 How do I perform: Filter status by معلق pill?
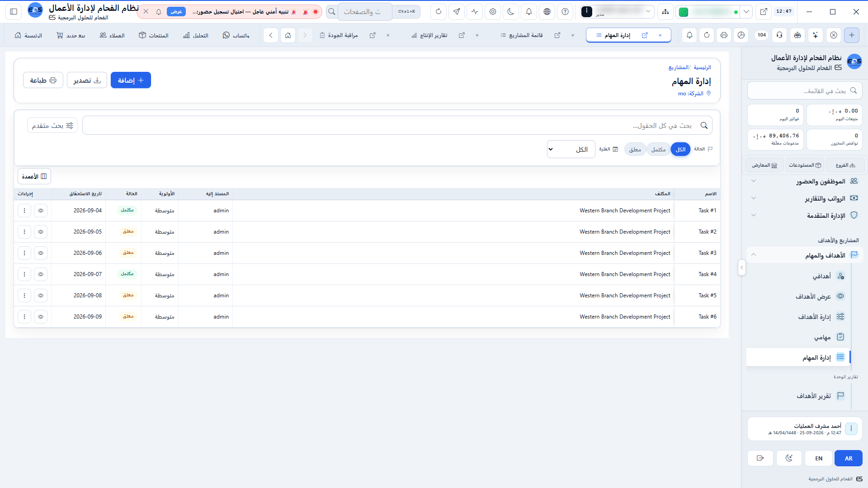point(635,150)
